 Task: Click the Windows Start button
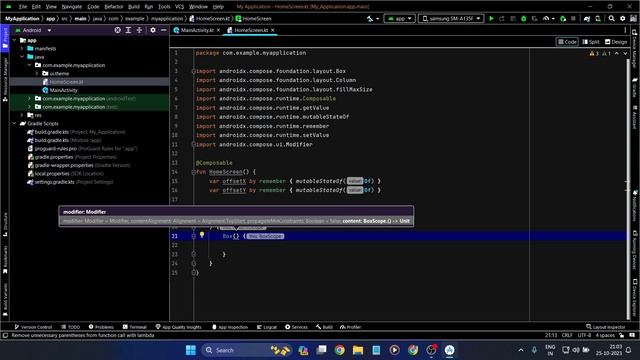(x=191, y=350)
